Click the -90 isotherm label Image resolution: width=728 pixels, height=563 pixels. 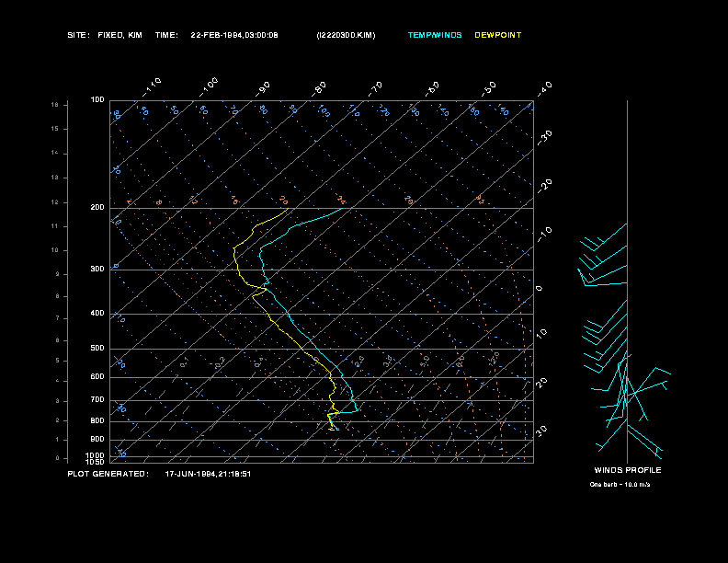263,89
